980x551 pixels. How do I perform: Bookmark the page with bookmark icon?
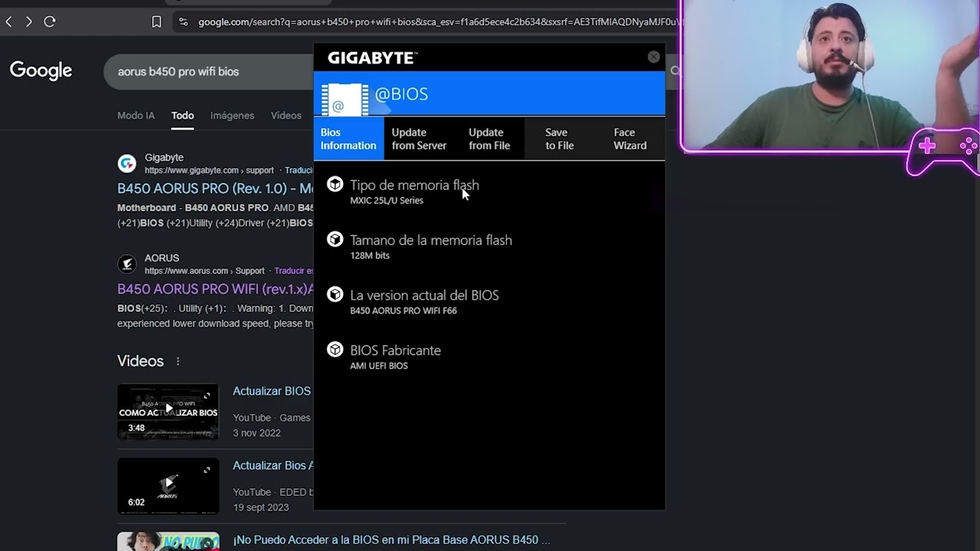pyautogui.click(x=156, y=22)
